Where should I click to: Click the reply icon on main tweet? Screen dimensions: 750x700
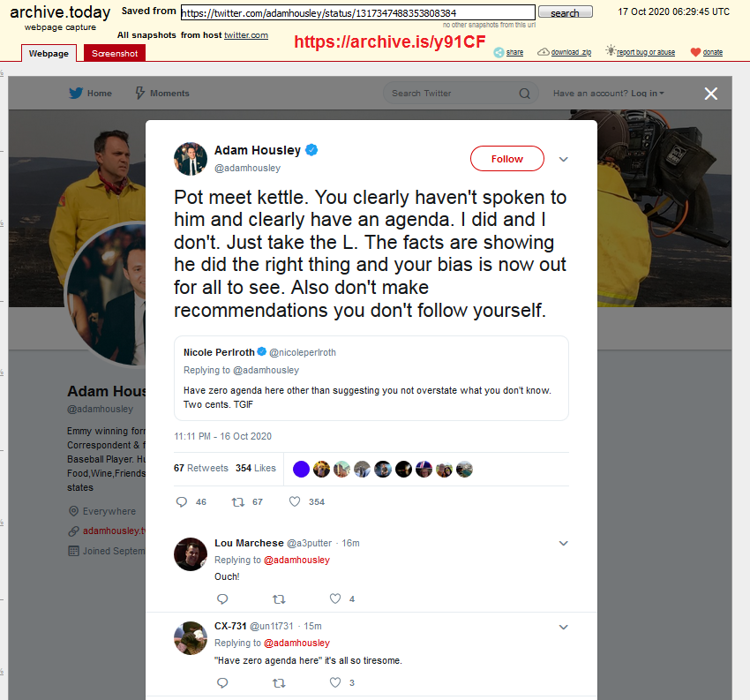tap(181, 501)
